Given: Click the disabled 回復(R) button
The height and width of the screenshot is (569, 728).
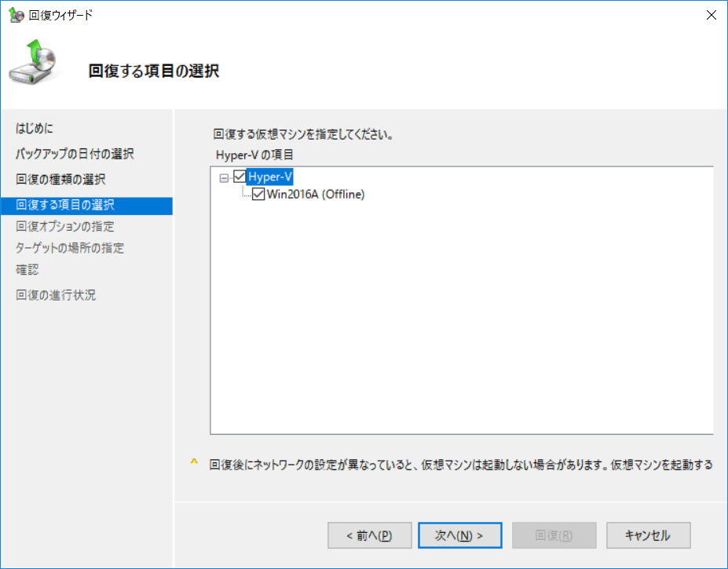Looking at the screenshot, I should pyautogui.click(x=554, y=535).
